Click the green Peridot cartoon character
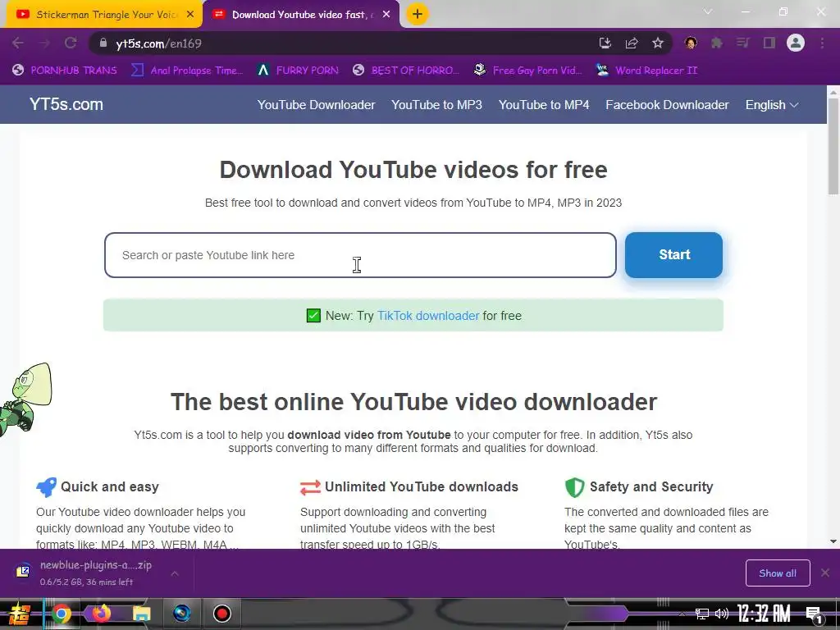 click(x=25, y=398)
